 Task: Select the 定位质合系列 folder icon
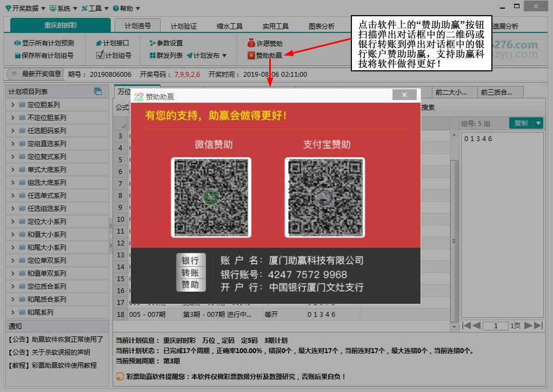[x=22, y=286]
